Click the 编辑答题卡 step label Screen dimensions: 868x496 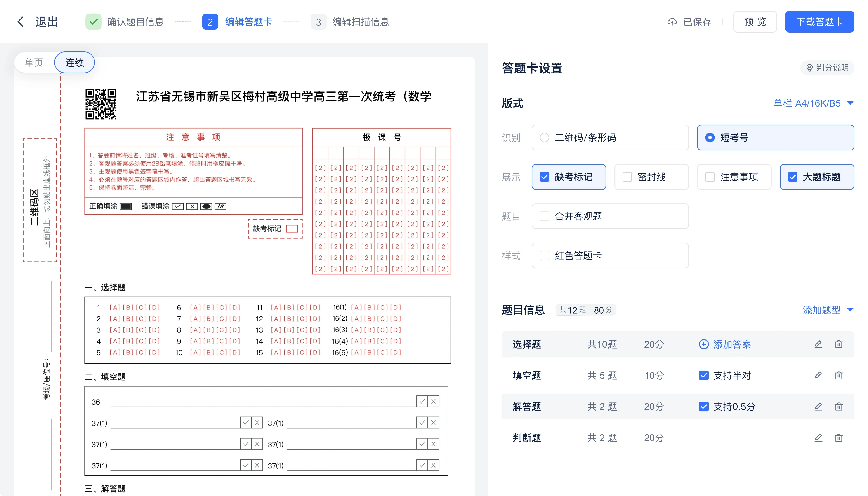249,22
